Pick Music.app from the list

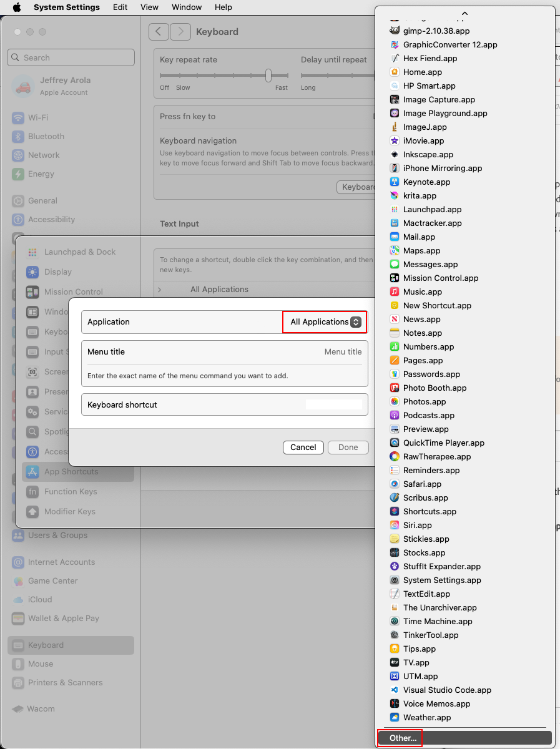click(x=423, y=291)
